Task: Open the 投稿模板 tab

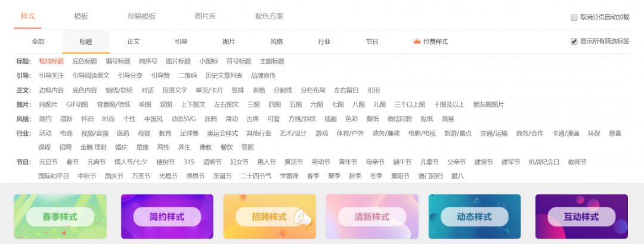Action: (x=141, y=16)
